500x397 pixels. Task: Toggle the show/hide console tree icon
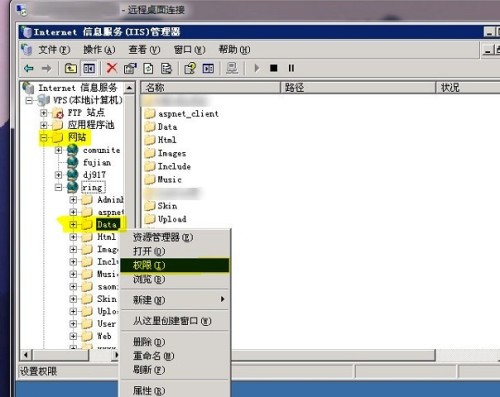pyautogui.click(x=89, y=68)
